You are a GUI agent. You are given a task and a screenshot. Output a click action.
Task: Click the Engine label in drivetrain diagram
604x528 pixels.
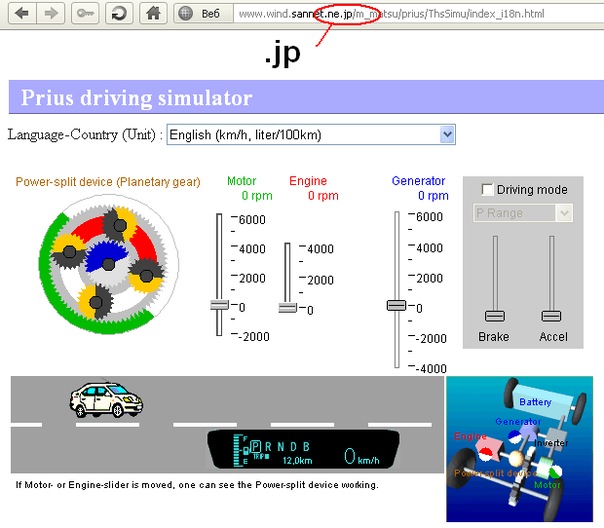tap(470, 436)
